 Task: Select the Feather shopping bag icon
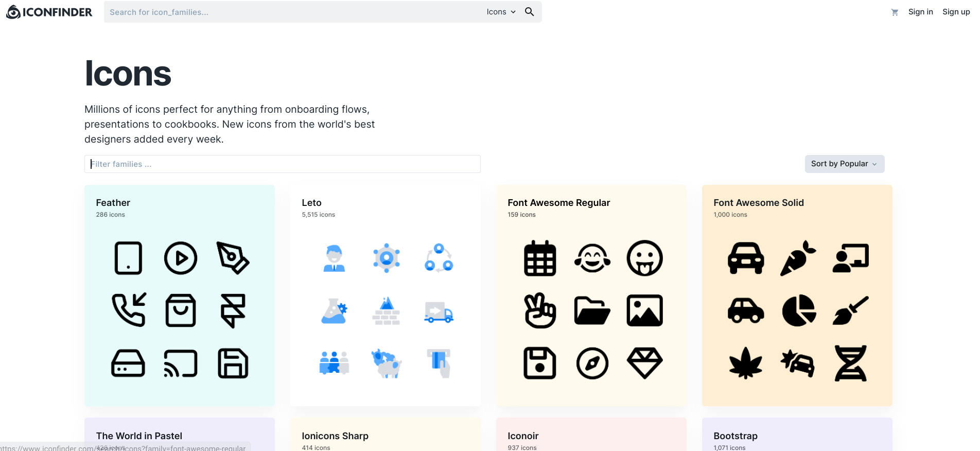(x=181, y=310)
